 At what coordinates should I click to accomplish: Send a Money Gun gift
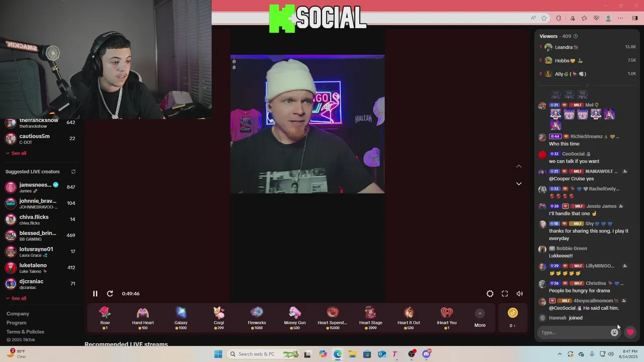pos(295,318)
